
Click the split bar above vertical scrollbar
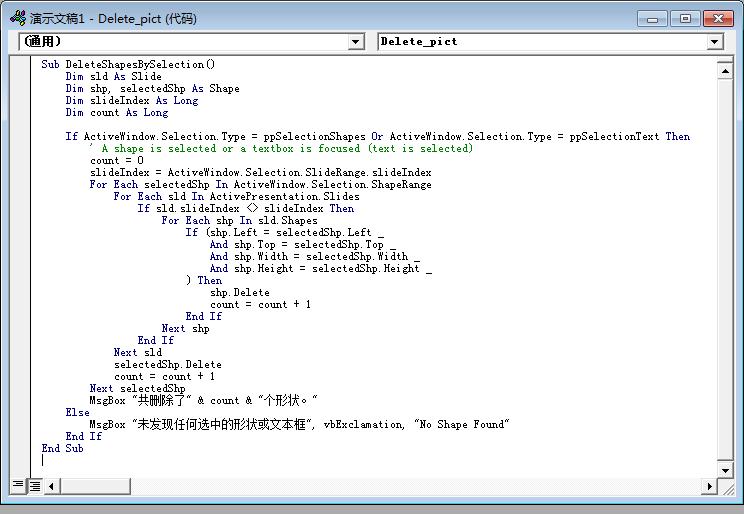[x=726, y=59]
